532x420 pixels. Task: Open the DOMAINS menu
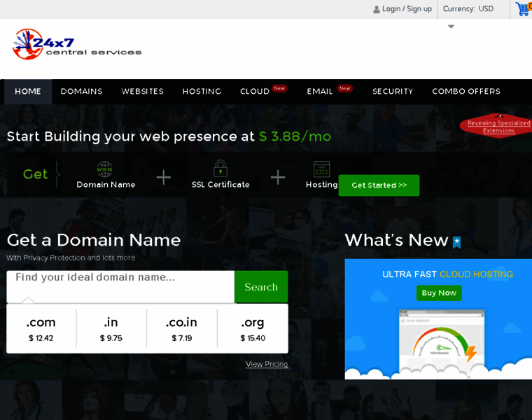point(81,91)
